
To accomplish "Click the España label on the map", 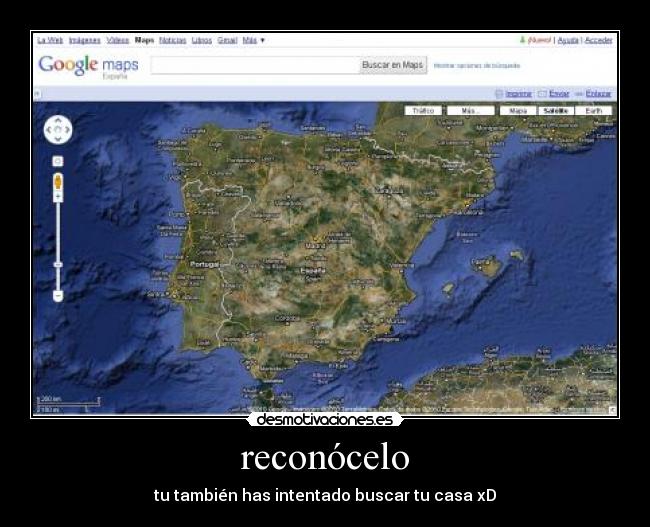I will [313, 270].
